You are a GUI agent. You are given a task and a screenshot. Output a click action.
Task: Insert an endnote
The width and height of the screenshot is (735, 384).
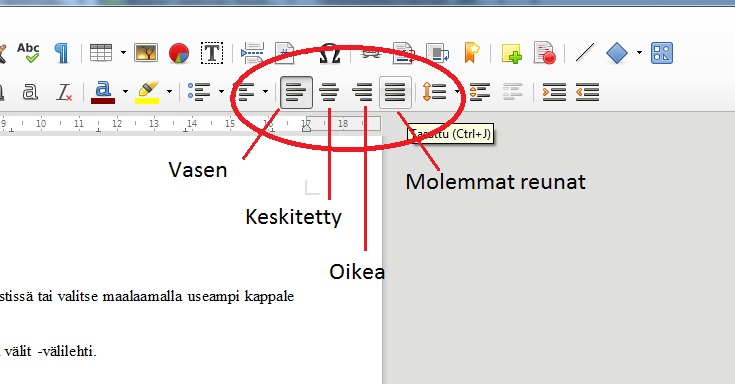click(437, 53)
